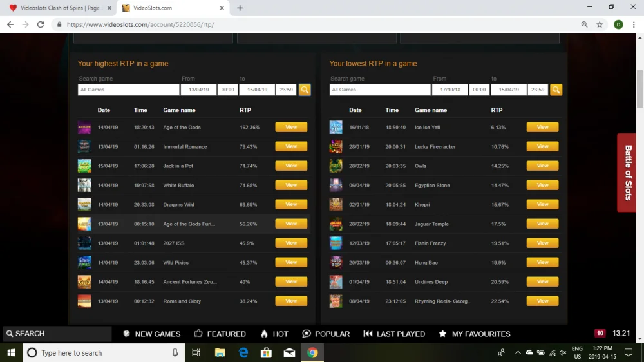Open browser zoom magnifier icon

pyautogui.click(x=584, y=24)
